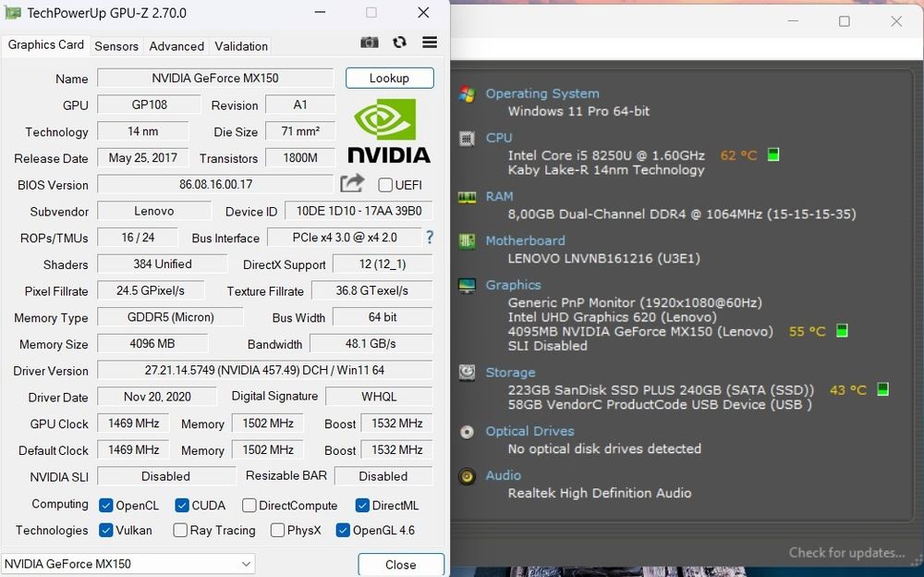Toggle the OpenGL 4.6 checkbox
924x577 pixels.
pyautogui.click(x=343, y=531)
